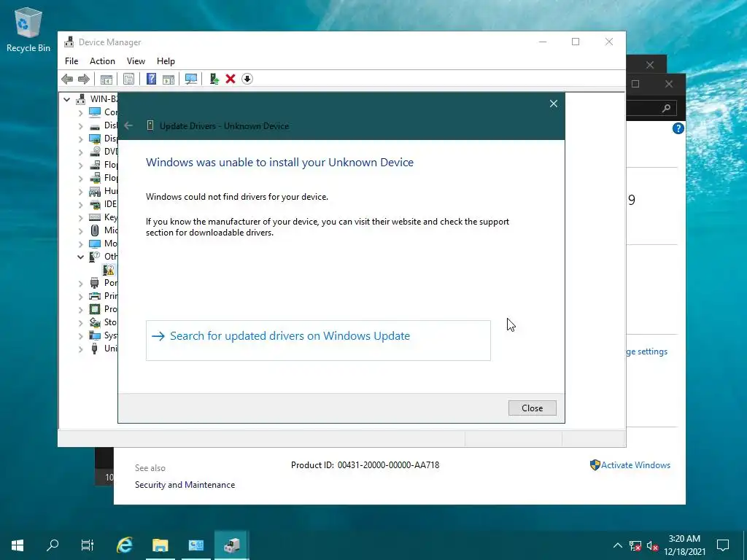Open taskbar Search
Image resolution: width=747 pixels, height=560 pixels.
pos(53,545)
